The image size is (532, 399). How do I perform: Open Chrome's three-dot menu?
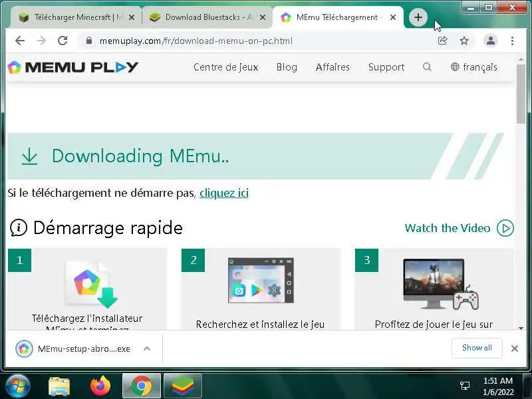click(512, 41)
